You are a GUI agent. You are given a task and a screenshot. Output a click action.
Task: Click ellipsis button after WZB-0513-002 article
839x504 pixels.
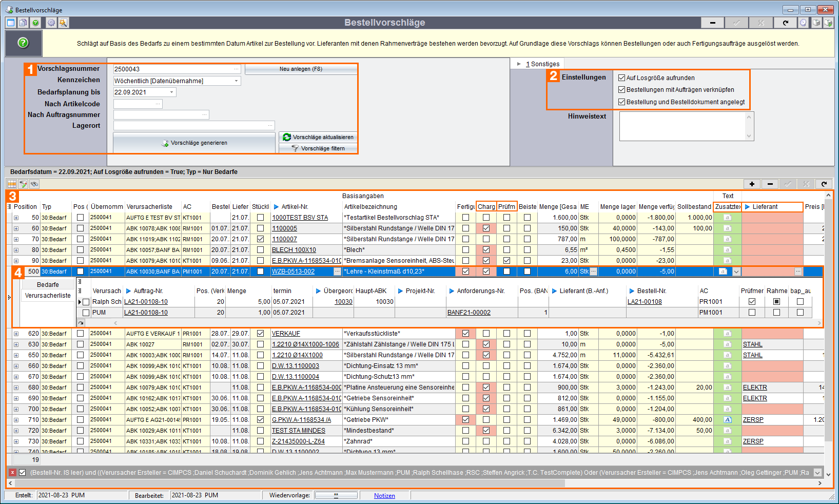coord(337,272)
